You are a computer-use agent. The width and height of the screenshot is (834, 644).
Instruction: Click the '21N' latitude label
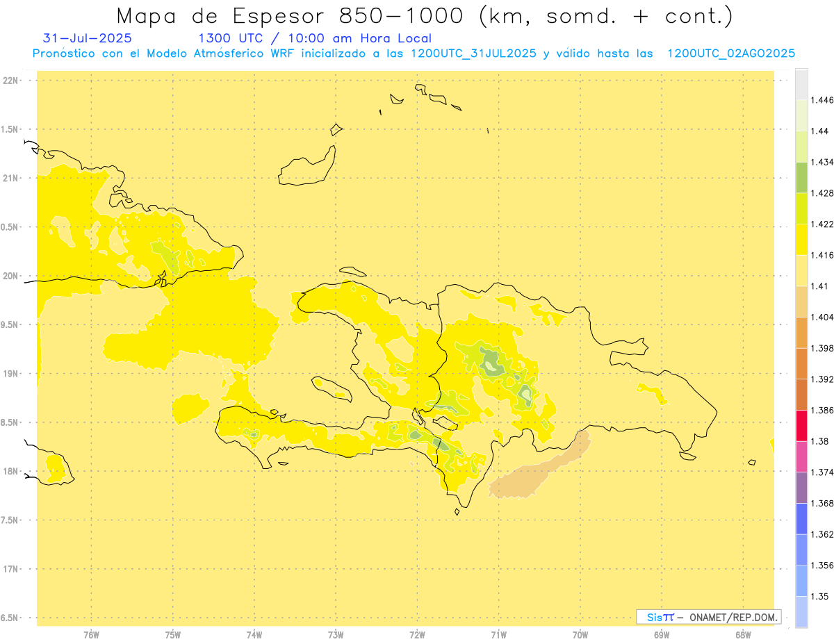click(11, 178)
